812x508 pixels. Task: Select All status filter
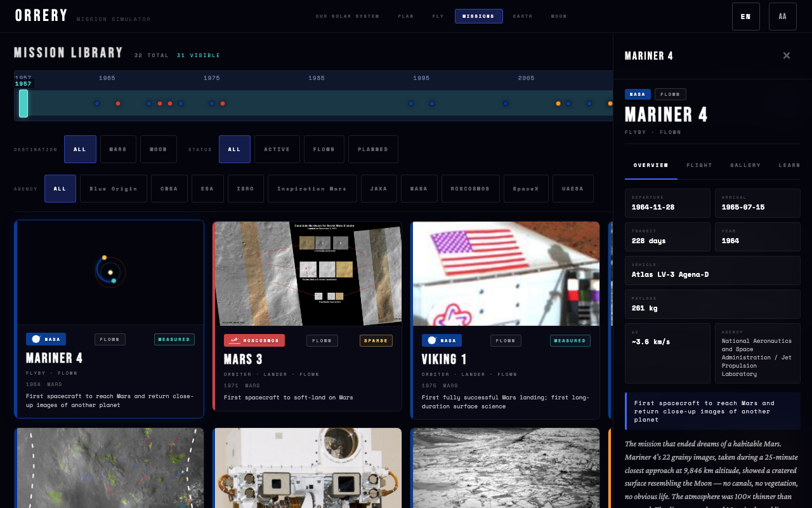click(235, 149)
